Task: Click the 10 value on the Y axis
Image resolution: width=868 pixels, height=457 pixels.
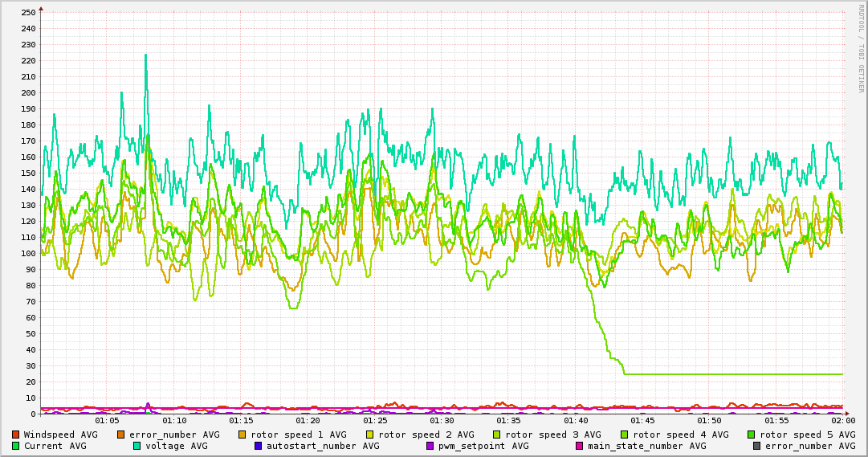Action: 31,398
